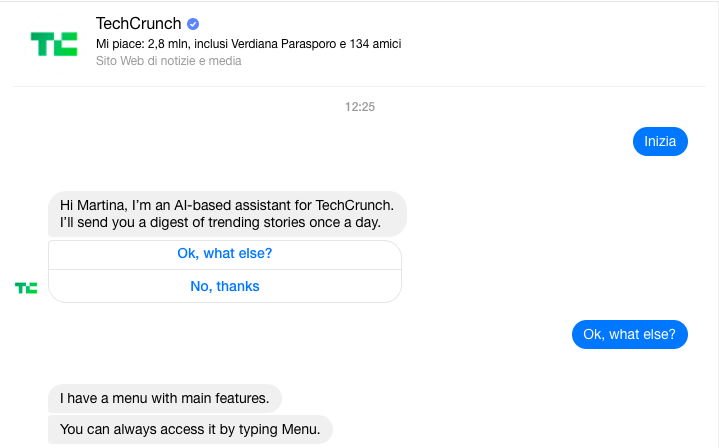The height and width of the screenshot is (448, 719).
Task: Select "I have a menu with main features" message
Action: [164, 398]
